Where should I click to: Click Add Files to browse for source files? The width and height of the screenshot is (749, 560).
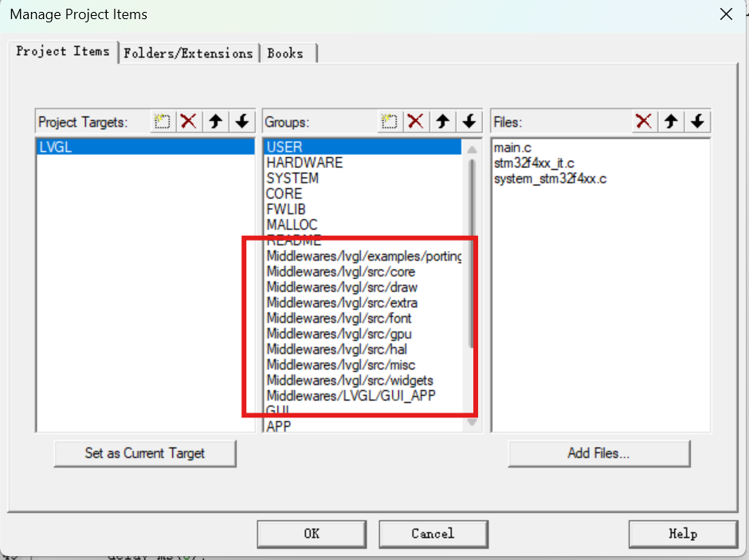[x=598, y=453]
